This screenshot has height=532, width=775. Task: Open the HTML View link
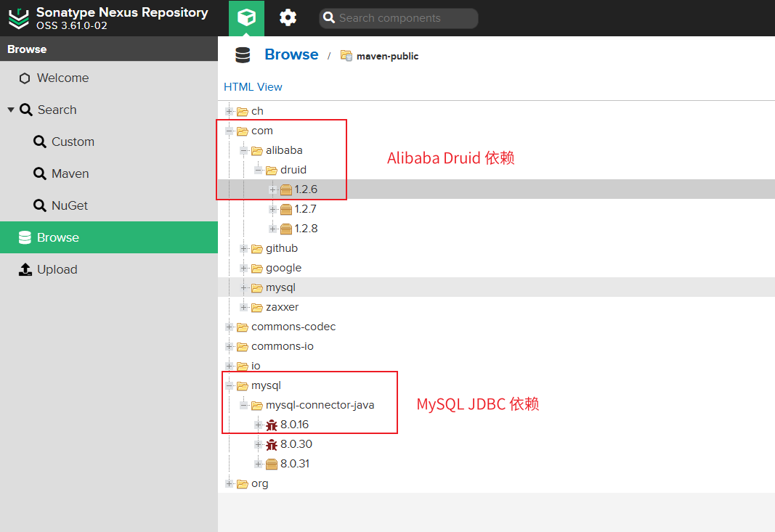tap(253, 87)
